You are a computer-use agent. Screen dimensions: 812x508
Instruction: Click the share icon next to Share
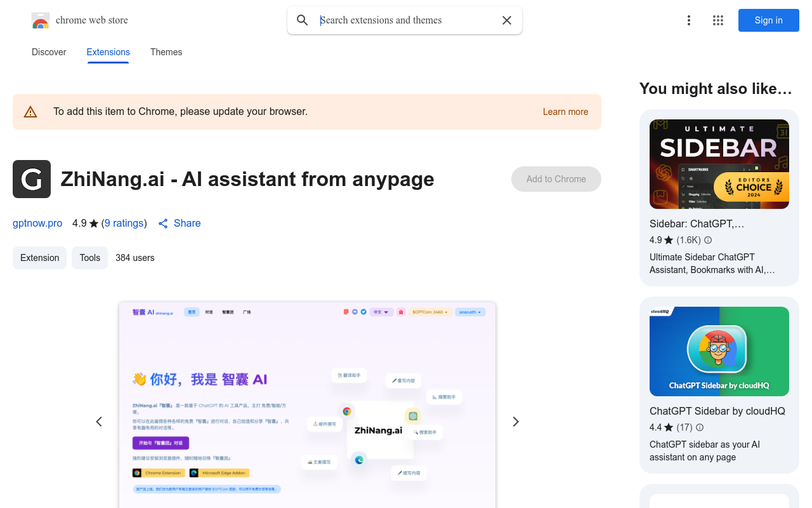pyautogui.click(x=163, y=224)
